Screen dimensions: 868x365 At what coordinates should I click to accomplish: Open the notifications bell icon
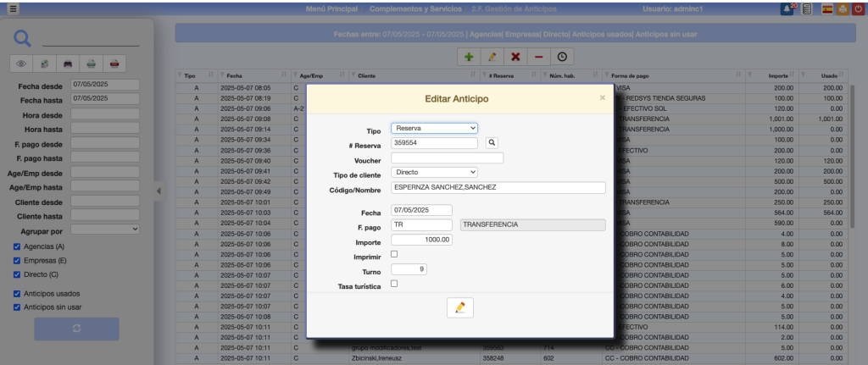787,8
